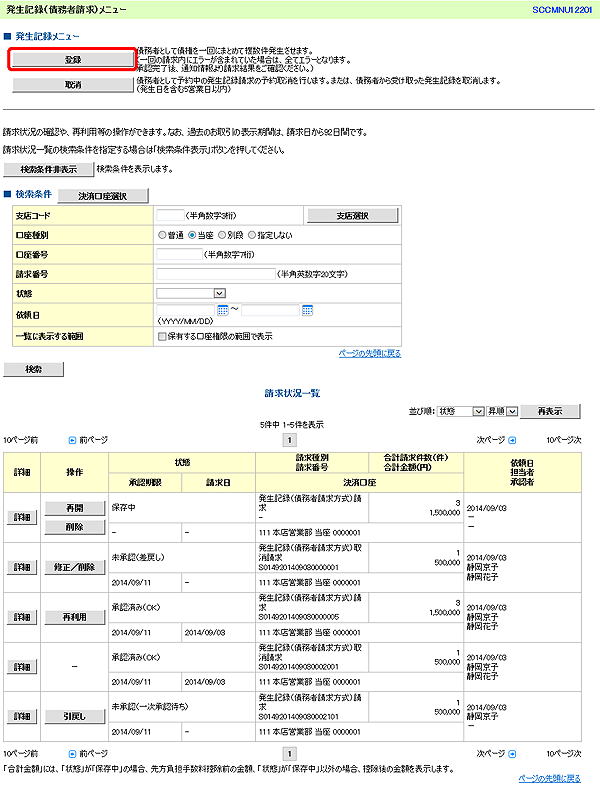Open 決済口座選択 account selection
The width and height of the screenshot is (600, 790).
tap(103, 196)
